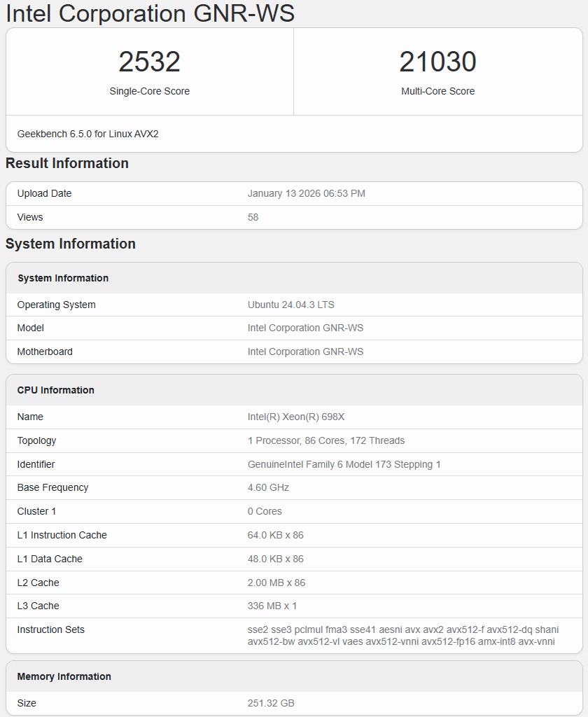Click the CPU Information table header
This screenshot has width=588, height=717.
click(x=56, y=390)
